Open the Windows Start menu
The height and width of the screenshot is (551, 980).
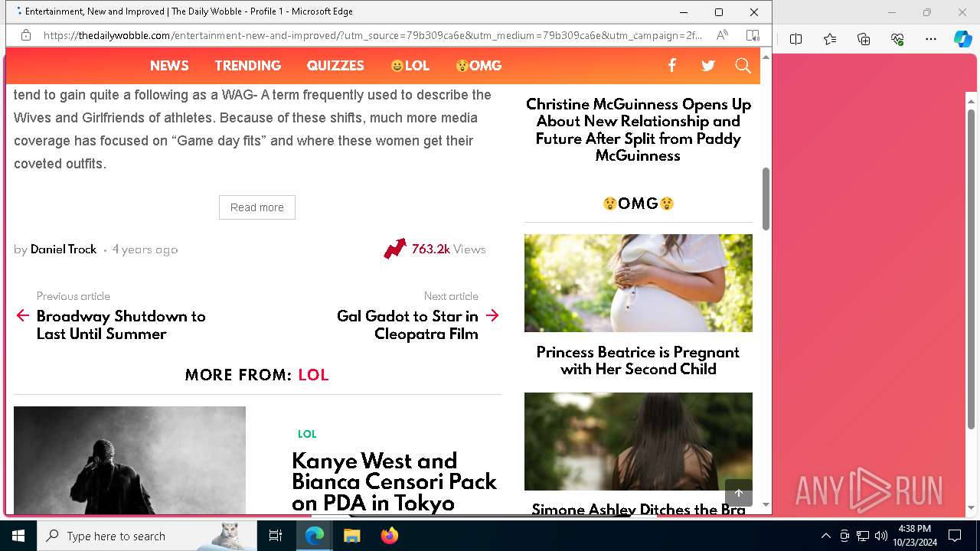click(x=18, y=536)
